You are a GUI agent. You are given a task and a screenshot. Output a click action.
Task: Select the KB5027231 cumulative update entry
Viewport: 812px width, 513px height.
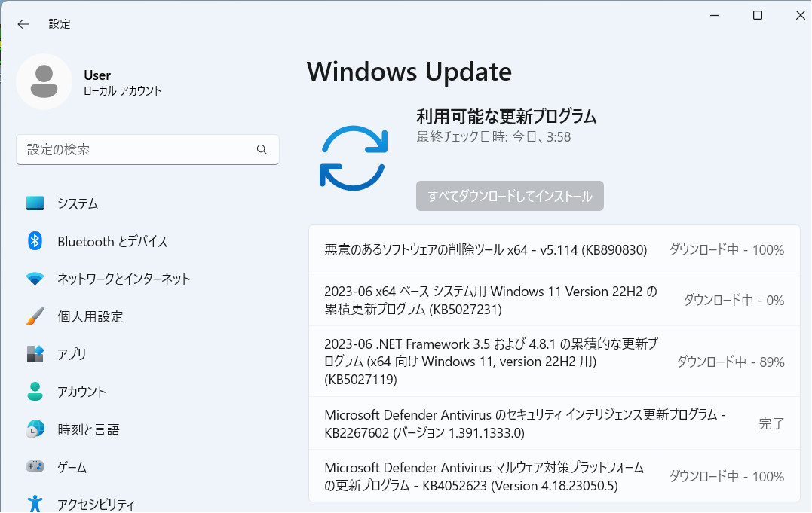[554, 301]
